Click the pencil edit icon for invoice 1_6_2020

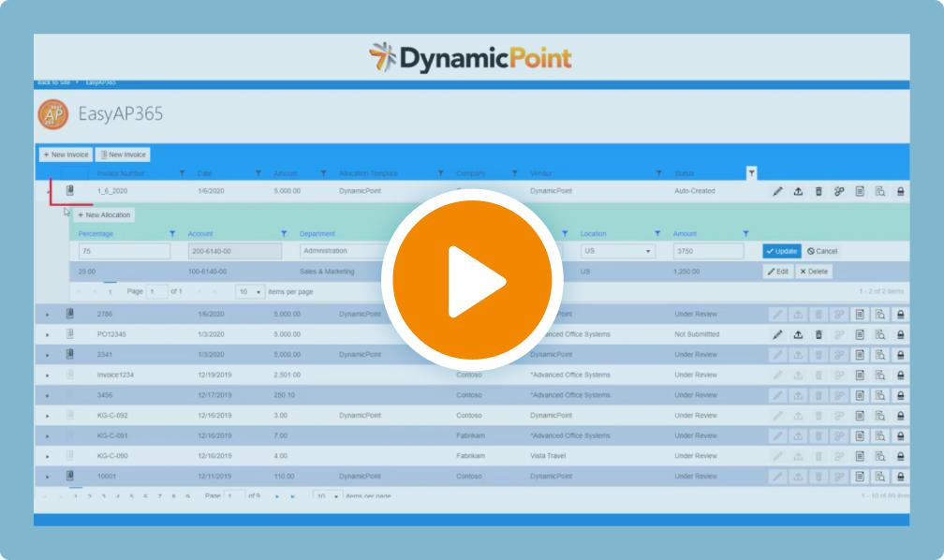(x=777, y=191)
